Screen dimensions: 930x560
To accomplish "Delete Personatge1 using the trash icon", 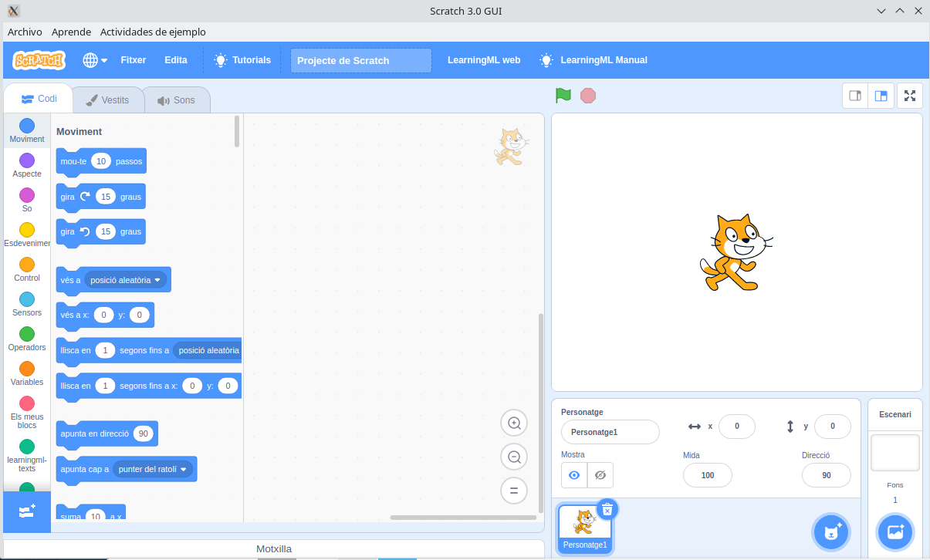I will [607, 509].
